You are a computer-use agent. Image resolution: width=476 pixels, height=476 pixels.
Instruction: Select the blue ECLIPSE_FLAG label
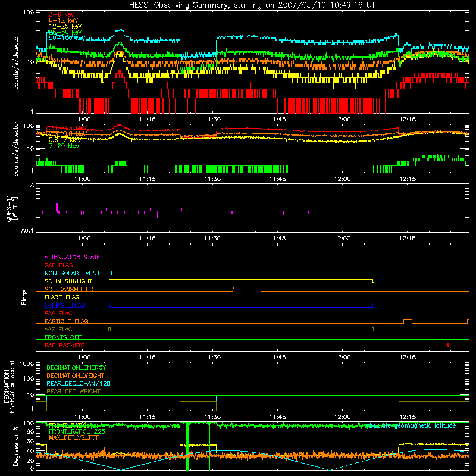point(65,305)
